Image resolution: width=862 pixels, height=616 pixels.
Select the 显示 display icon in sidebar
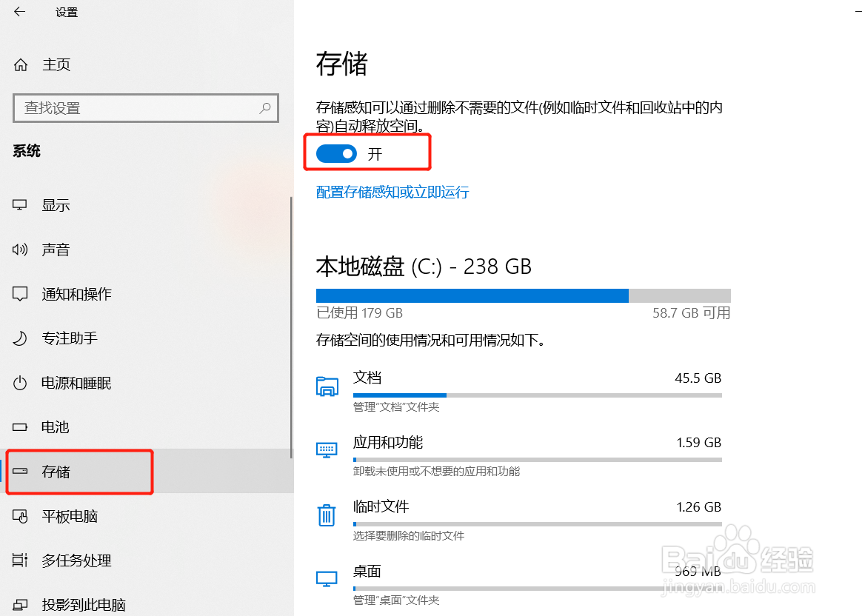(19, 205)
